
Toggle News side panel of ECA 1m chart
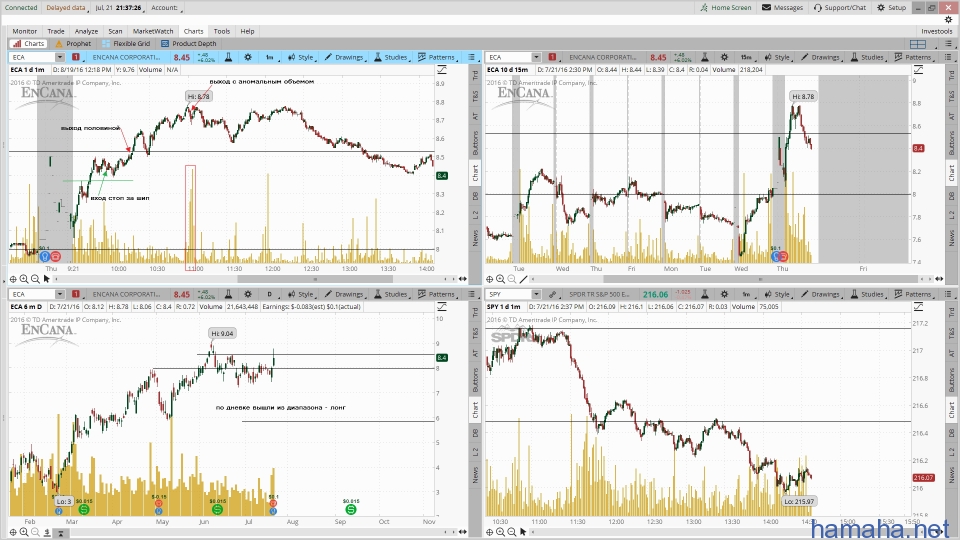(x=475, y=238)
